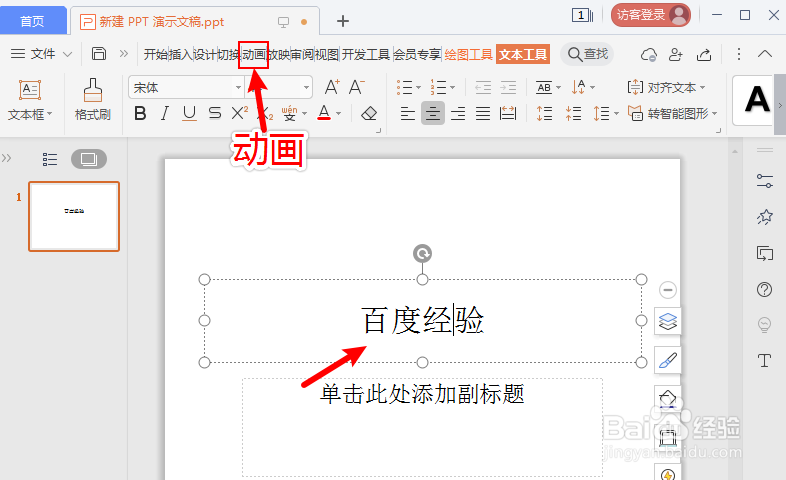Image resolution: width=786 pixels, height=480 pixels.
Task: Toggle underline formatting
Action: (189, 113)
